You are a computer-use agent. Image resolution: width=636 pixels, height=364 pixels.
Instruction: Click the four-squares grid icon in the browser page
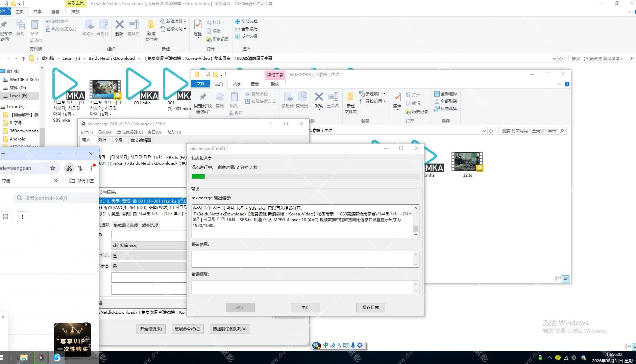tap(5, 217)
